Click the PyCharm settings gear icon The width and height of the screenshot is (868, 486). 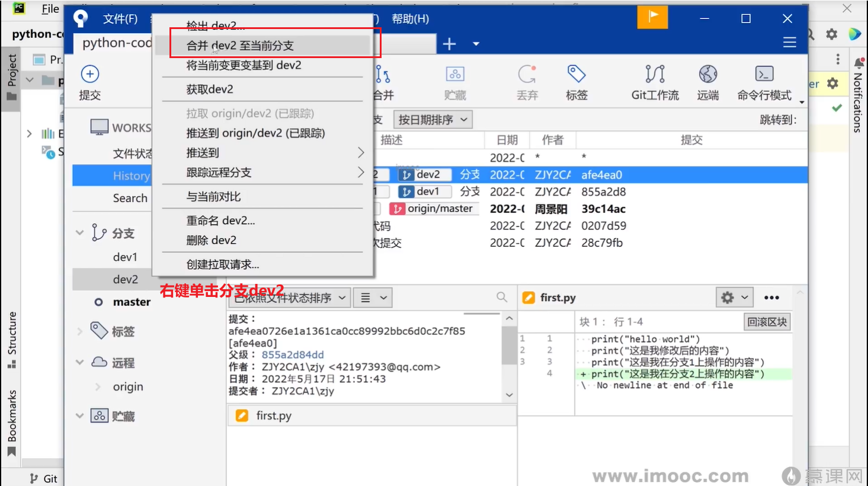tap(832, 34)
